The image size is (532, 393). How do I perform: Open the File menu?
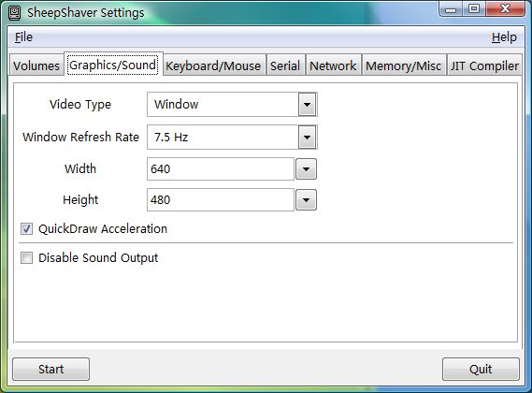click(x=23, y=37)
